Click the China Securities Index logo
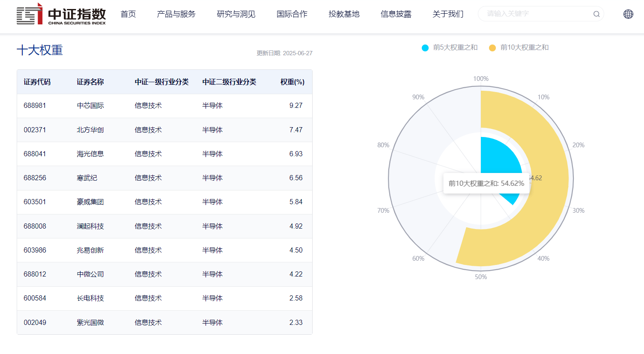 coord(61,15)
